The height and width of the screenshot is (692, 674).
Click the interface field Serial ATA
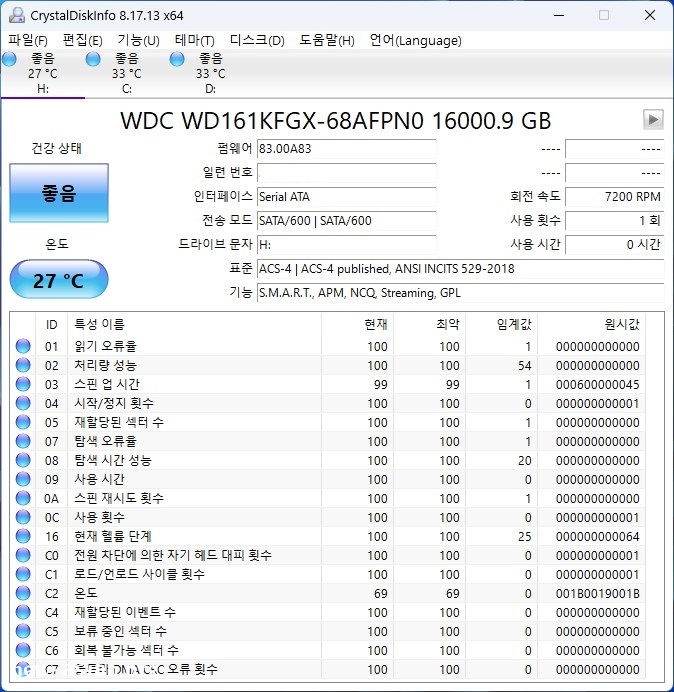(x=346, y=196)
